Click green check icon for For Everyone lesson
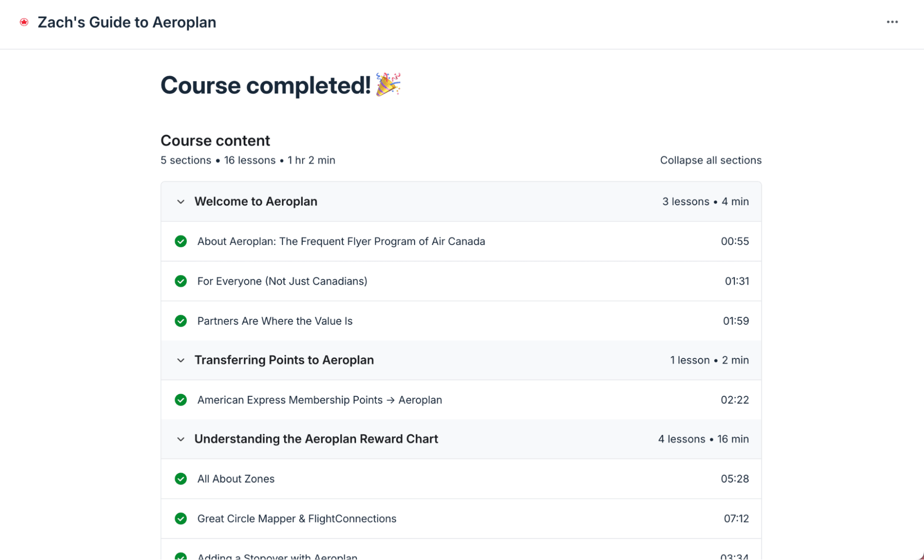This screenshot has height=560, width=924. click(181, 281)
